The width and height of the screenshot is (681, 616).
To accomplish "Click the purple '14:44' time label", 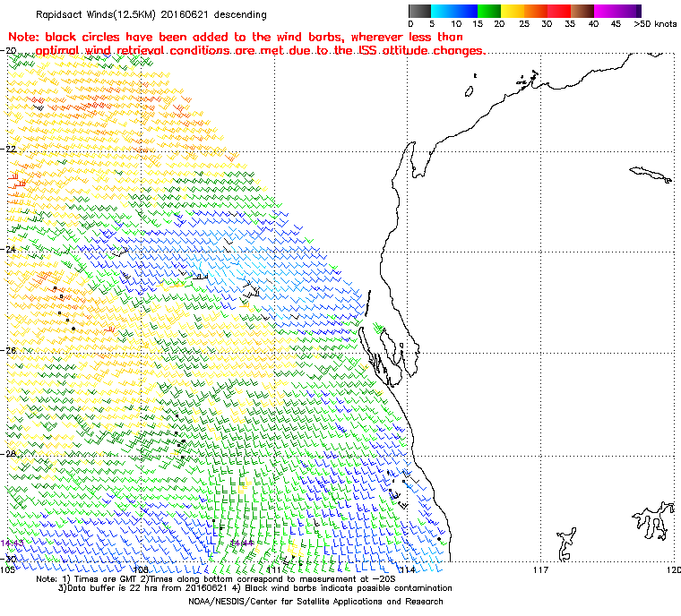I will click(x=241, y=543).
